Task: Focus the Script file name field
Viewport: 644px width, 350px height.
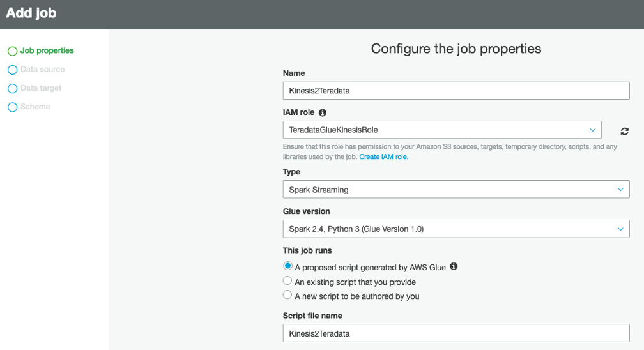Action: (456, 333)
